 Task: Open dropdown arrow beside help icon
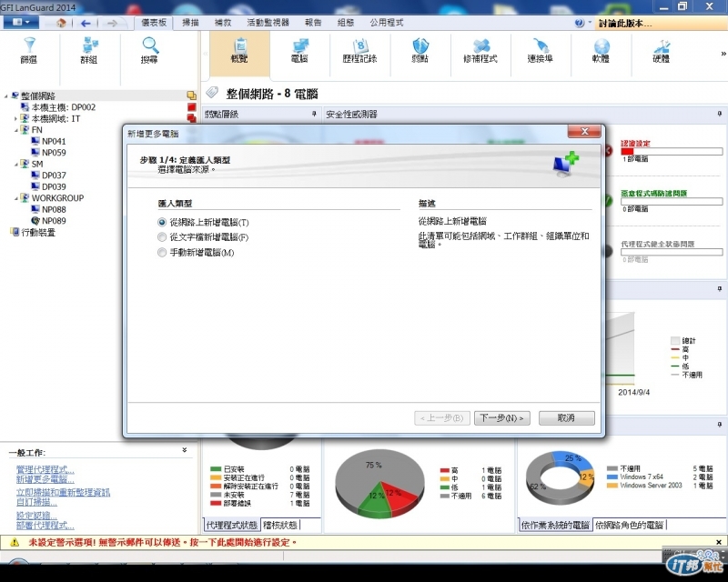point(590,22)
